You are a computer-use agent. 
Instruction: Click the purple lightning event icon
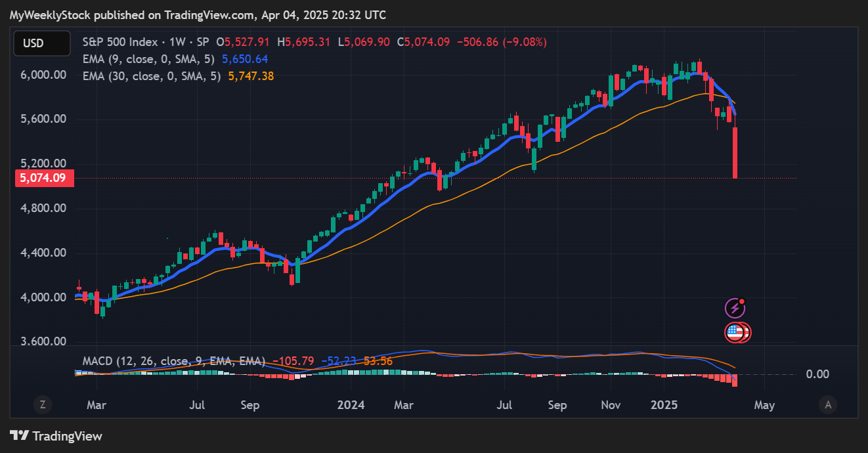coord(734,307)
